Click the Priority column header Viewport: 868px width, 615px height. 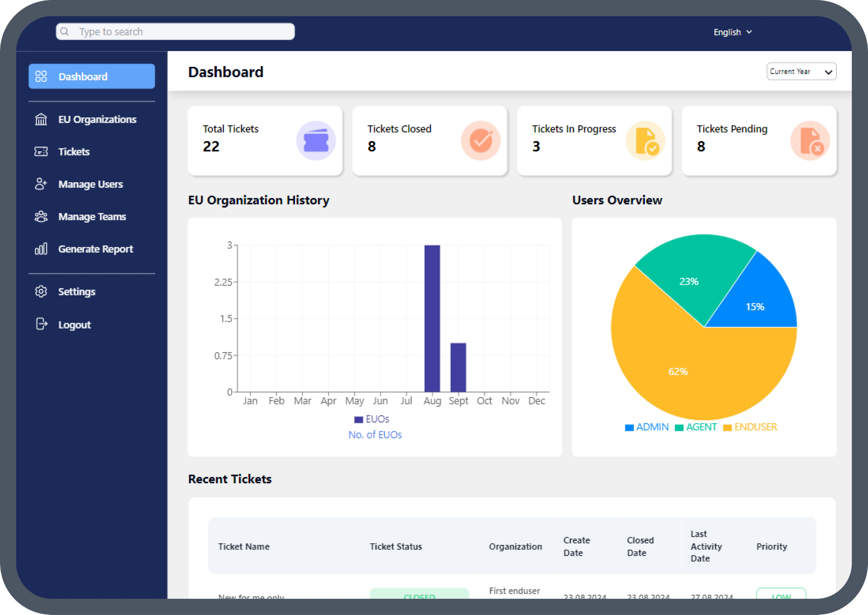click(772, 547)
